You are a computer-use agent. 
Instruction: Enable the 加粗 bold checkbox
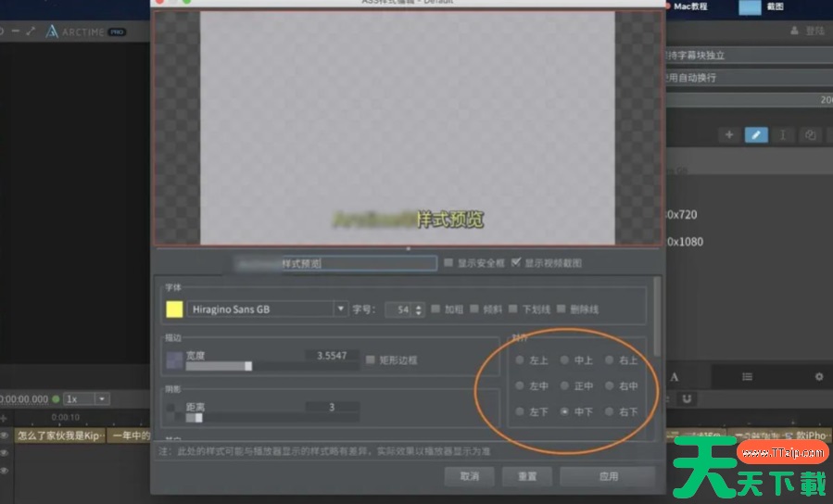coord(435,309)
